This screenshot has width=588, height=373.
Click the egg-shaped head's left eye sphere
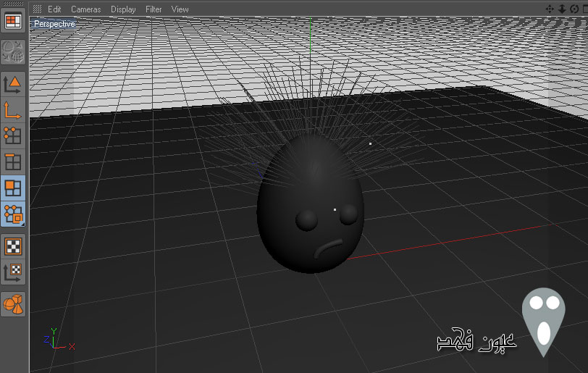(x=307, y=220)
